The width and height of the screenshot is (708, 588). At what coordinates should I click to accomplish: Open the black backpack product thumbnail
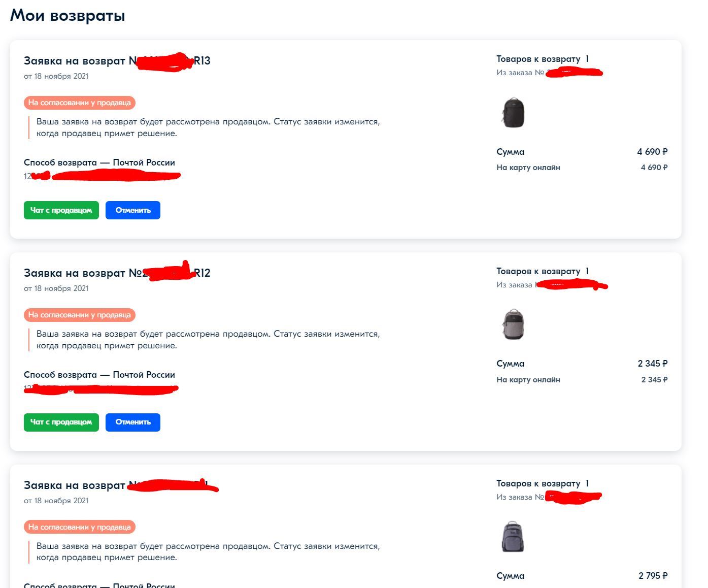tap(513, 113)
